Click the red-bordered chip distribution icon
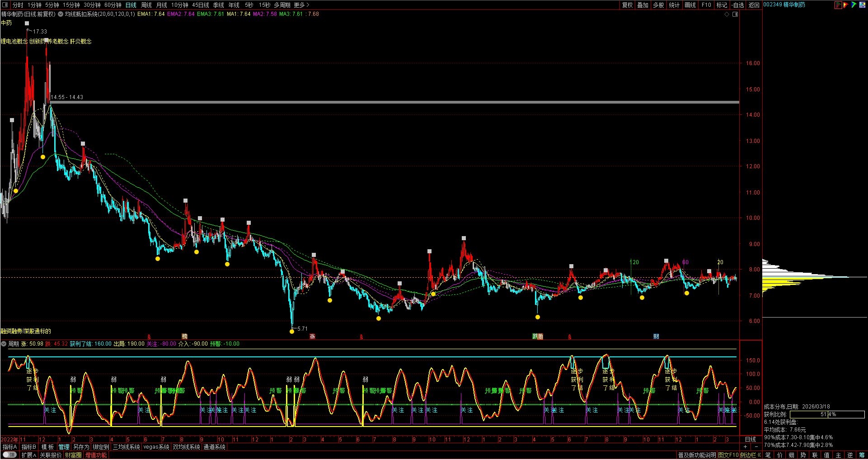The width and height of the screenshot is (868, 460). pyautogui.click(x=838, y=5)
